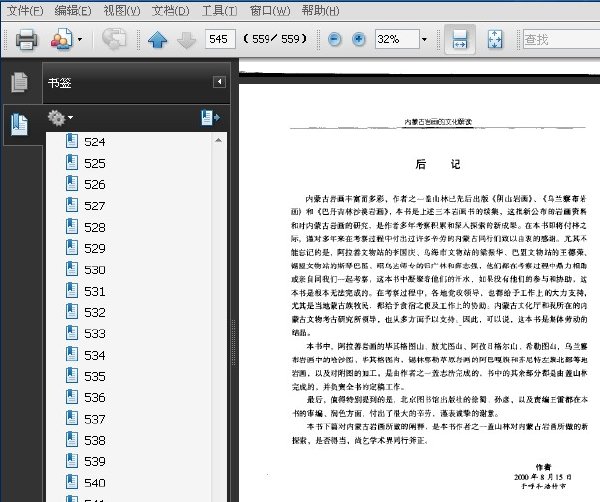The image size is (600, 502).
Task: Select bookmark 533
Action: (95, 334)
